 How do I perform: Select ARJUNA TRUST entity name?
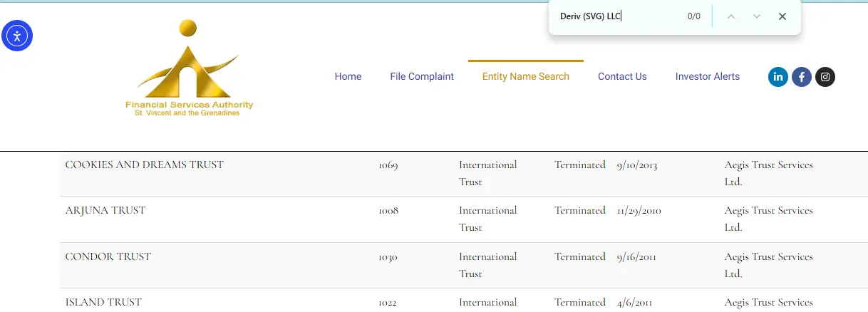click(x=105, y=210)
